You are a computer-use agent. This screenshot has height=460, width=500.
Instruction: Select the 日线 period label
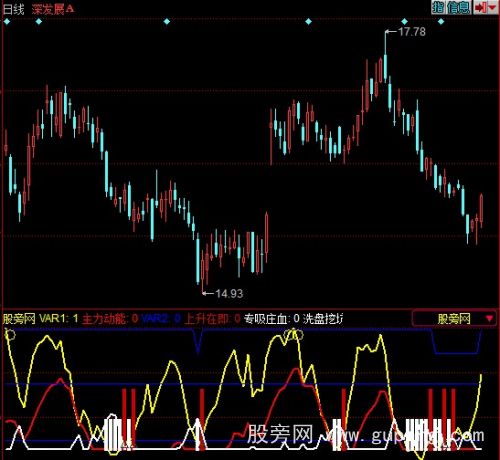14,9
